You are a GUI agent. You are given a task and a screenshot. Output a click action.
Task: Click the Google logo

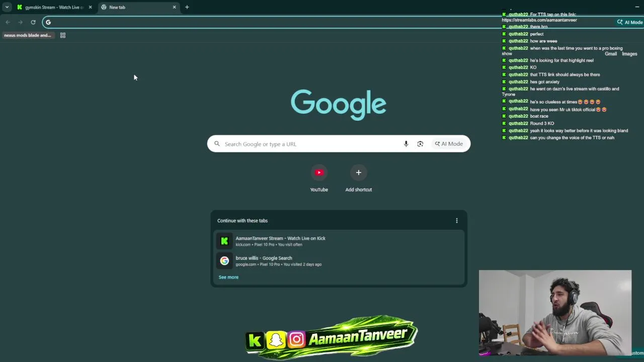339,104
